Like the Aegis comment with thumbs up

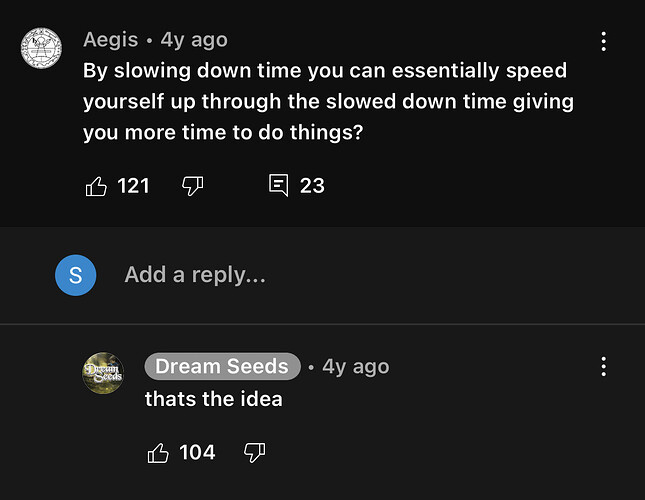click(96, 185)
